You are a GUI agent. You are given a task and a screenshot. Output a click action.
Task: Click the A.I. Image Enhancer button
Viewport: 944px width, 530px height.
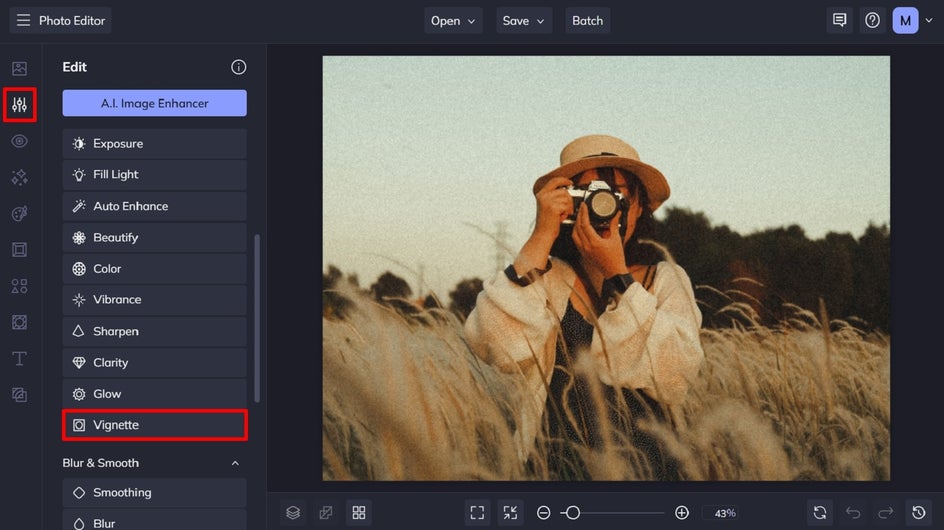(154, 103)
